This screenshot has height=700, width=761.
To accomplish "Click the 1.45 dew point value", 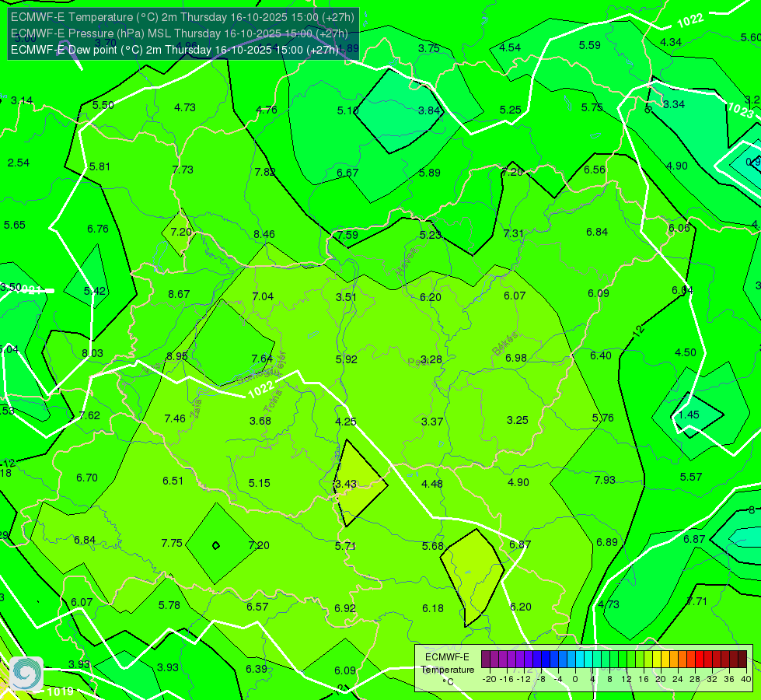I will click(689, 415).
